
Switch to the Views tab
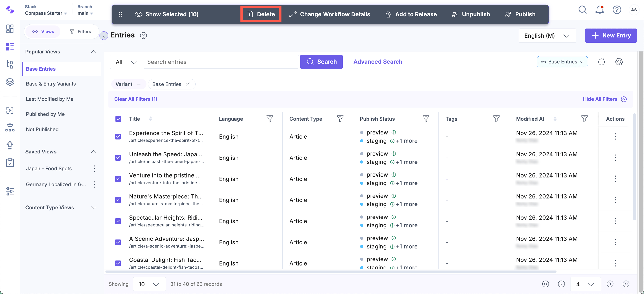43,32
